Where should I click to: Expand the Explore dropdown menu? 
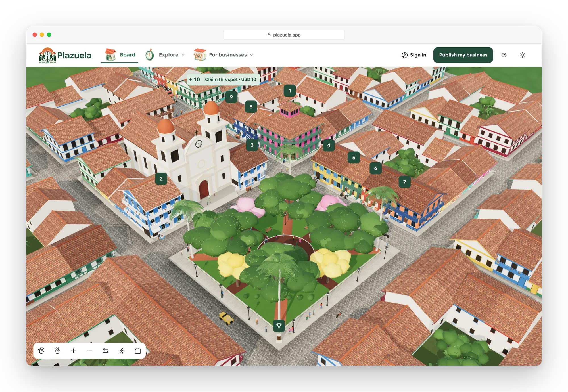(165, 55)
